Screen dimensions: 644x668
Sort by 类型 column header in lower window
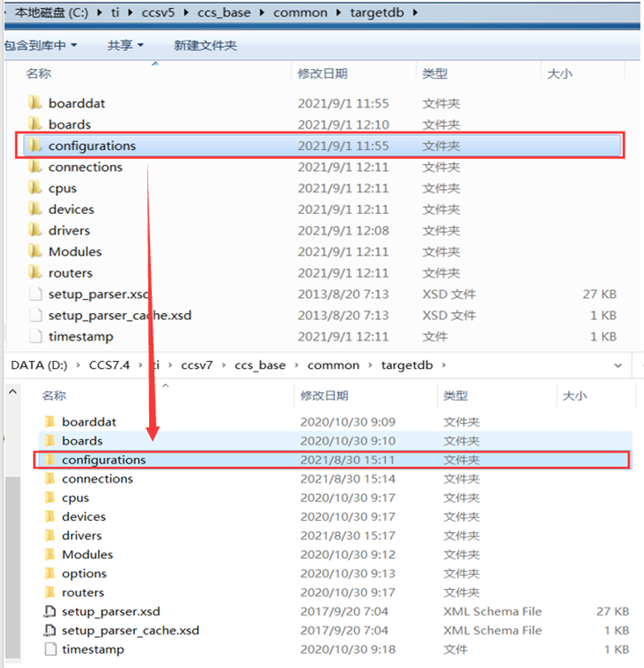[455, 396]
